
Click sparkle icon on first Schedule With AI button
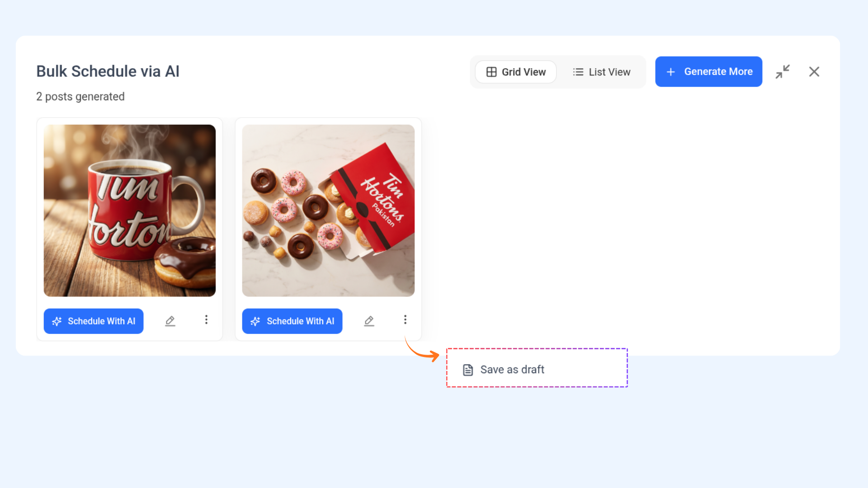(57, 321)
